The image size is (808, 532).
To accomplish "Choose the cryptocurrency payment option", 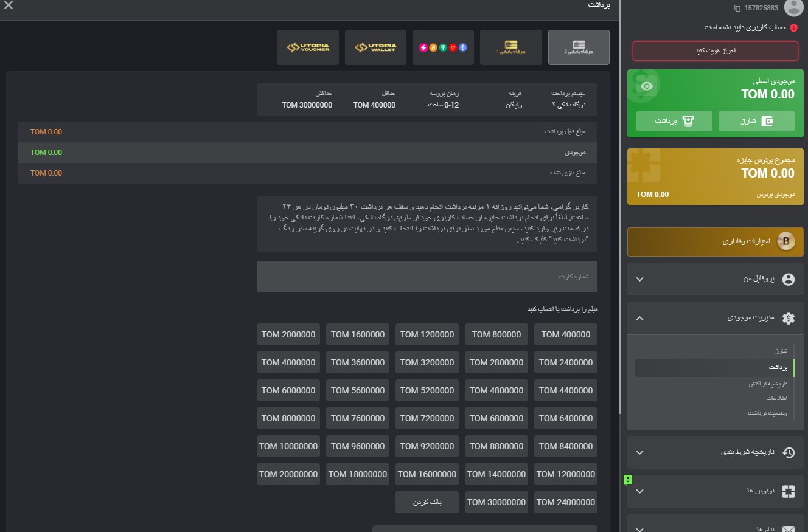I will (x=443, y=47).
